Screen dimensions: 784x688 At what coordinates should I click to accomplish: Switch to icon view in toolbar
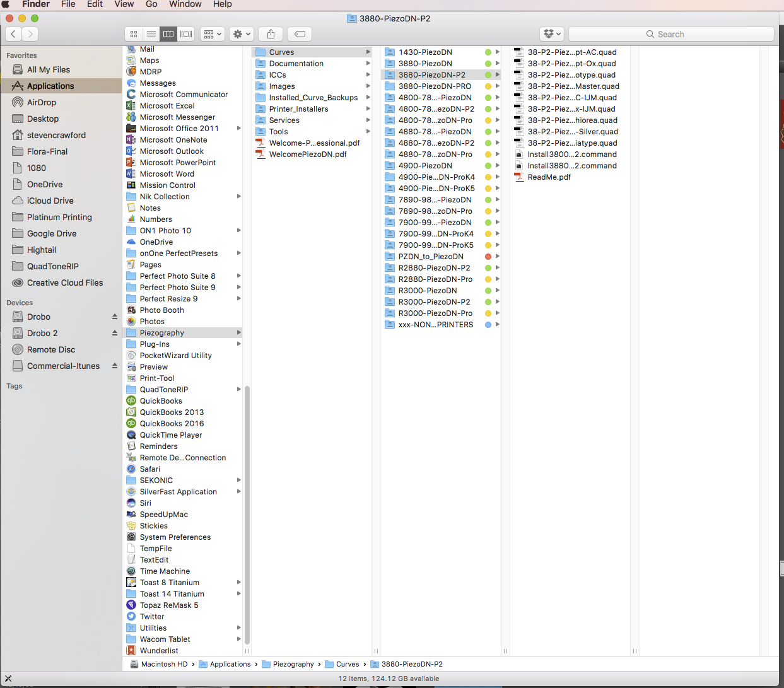(134, 34)
